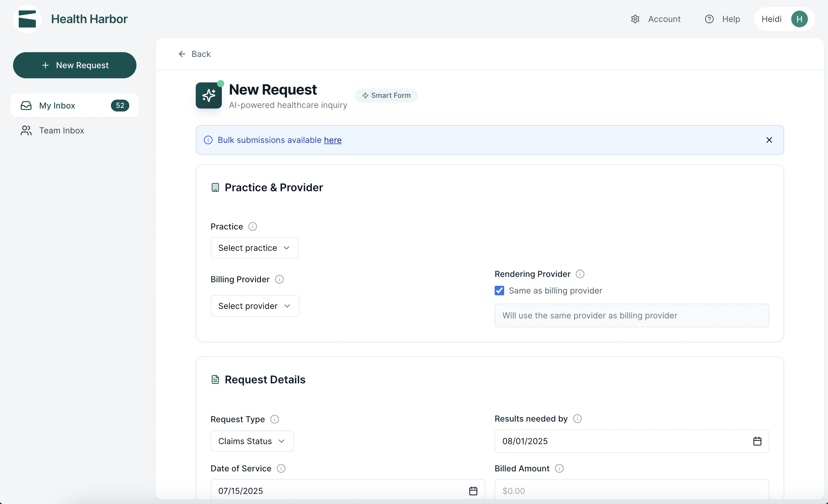Click the Date of Service info icon
828x504 pixels.
tap(281, 468)
